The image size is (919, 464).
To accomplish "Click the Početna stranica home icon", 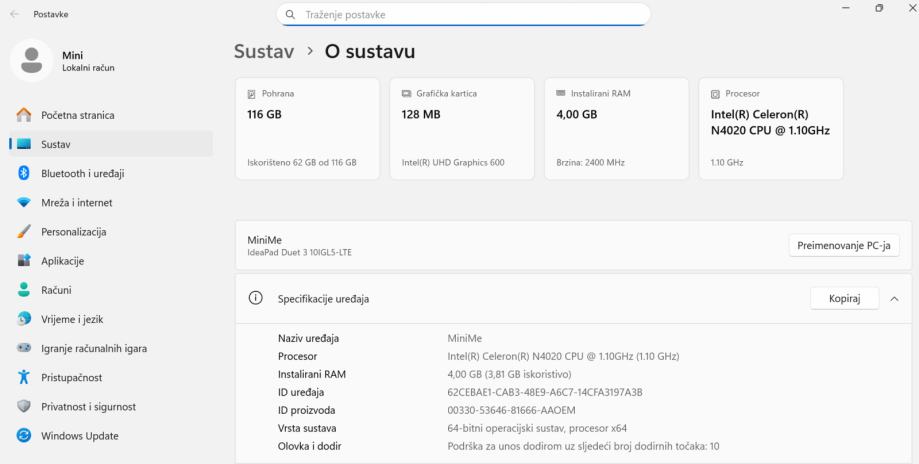I will point(22,115).
